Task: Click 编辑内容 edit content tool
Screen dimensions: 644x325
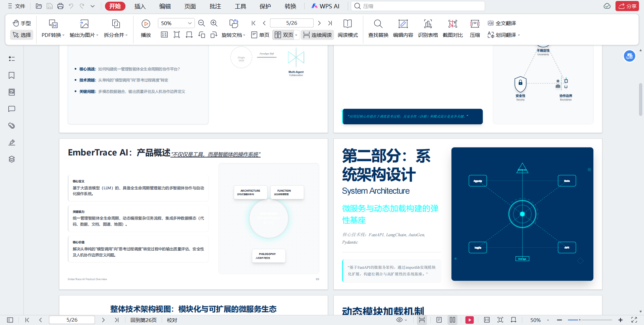Action: (403, 28)
